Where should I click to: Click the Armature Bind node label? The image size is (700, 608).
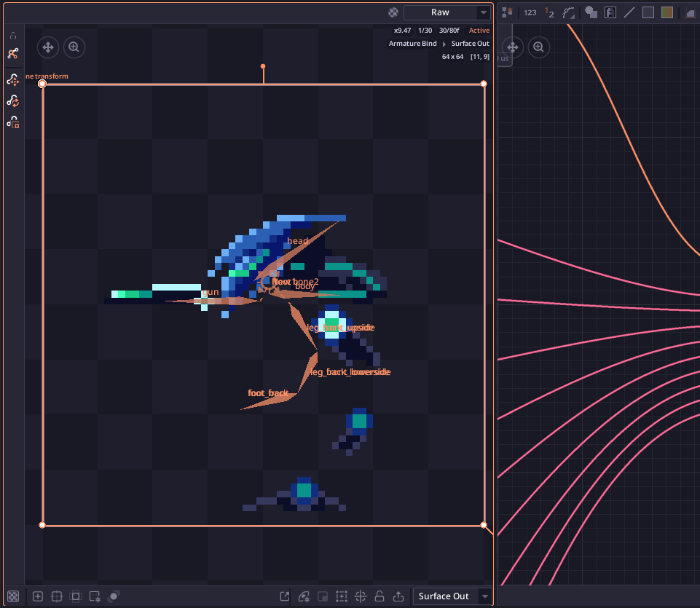point(412,43)
